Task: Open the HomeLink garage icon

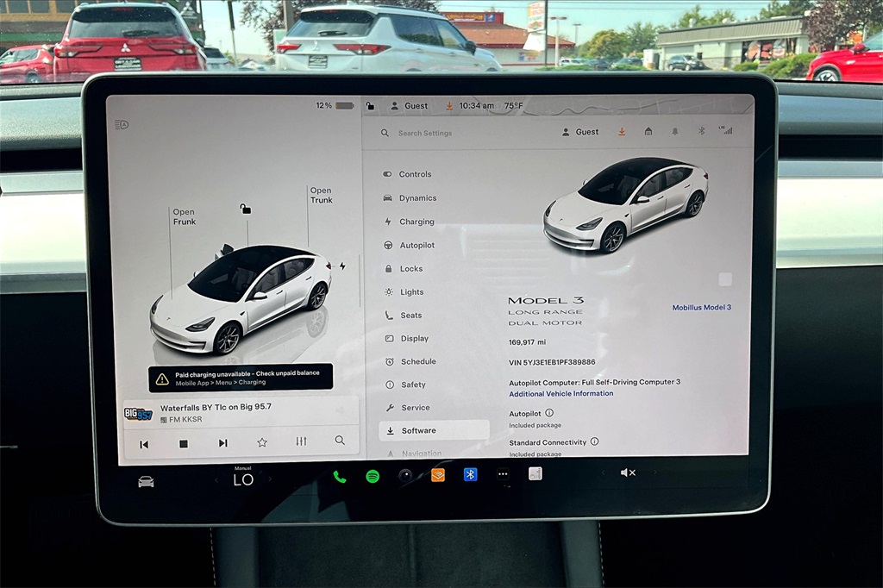Action: coord(648,131)
